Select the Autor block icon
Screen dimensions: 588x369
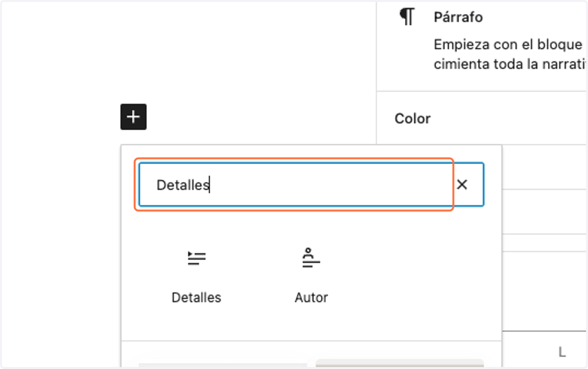point(311,258)
